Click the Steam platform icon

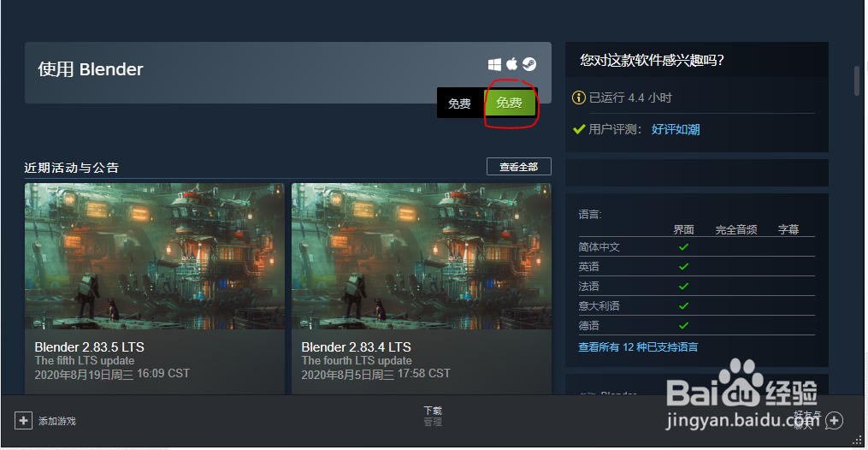point(529,65)
